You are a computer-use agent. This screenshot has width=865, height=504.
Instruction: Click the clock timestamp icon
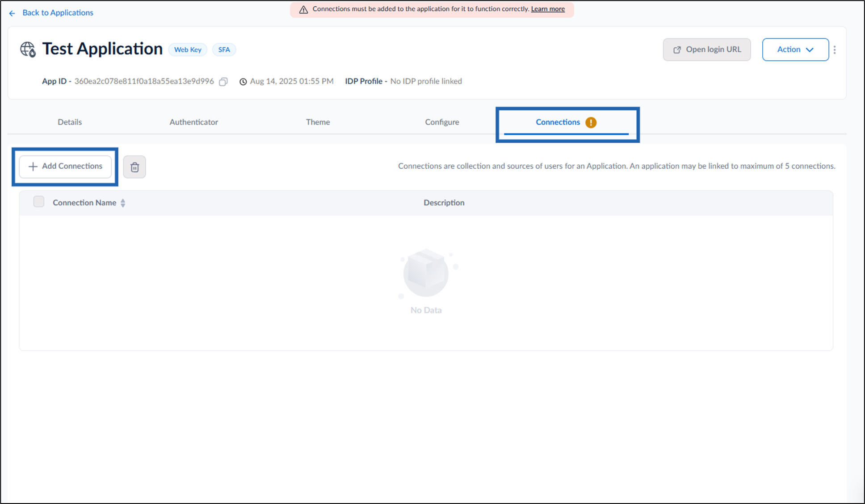243,82
